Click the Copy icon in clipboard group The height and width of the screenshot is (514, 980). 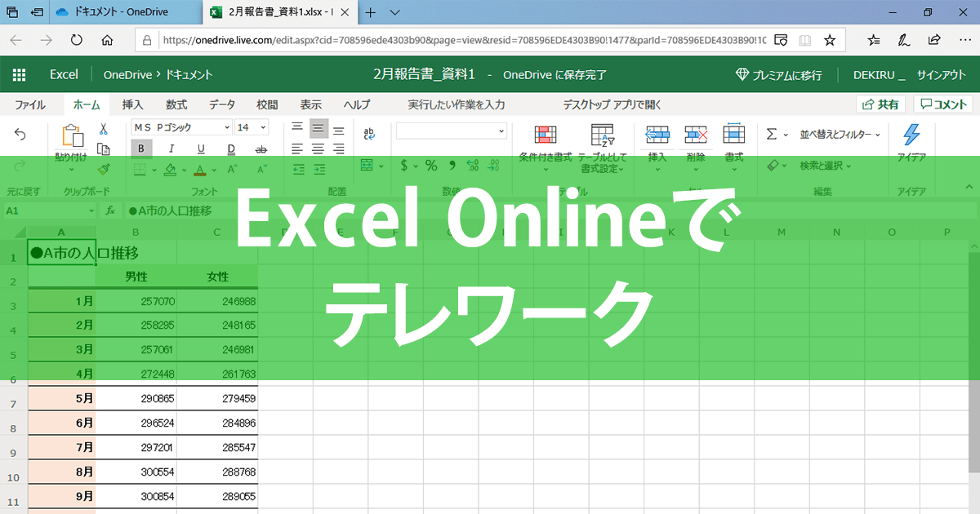click(104, 148)
